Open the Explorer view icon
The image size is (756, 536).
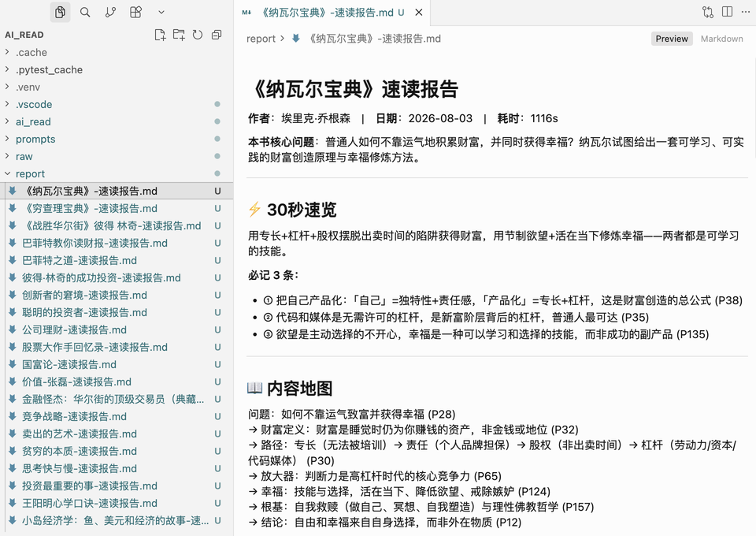point(61,12)
